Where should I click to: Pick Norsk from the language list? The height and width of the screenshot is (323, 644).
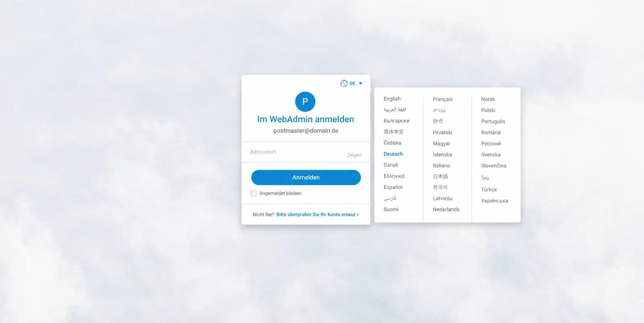(x=488, y=99)
